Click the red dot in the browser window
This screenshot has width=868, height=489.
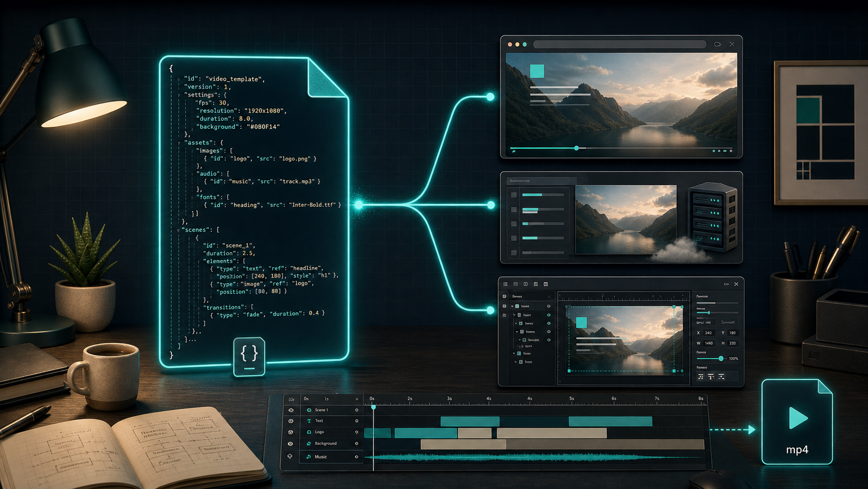pyautogui.click(x=510, y=45)
